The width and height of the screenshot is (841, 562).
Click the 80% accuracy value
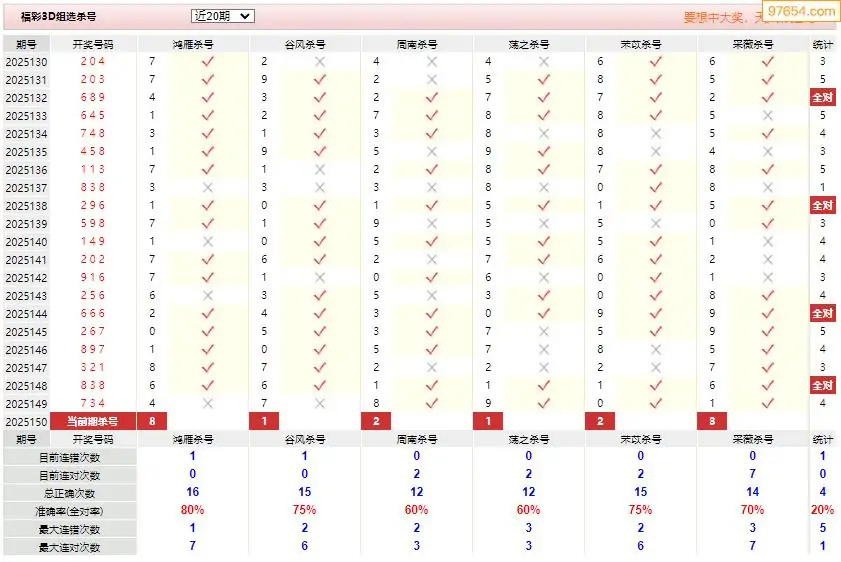pos(193,510)
